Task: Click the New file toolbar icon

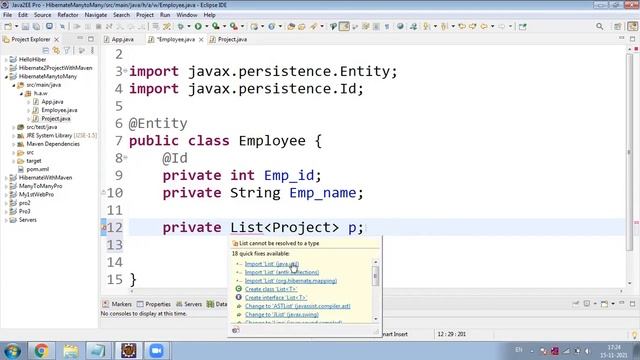Action: click(x=8, y=27)
